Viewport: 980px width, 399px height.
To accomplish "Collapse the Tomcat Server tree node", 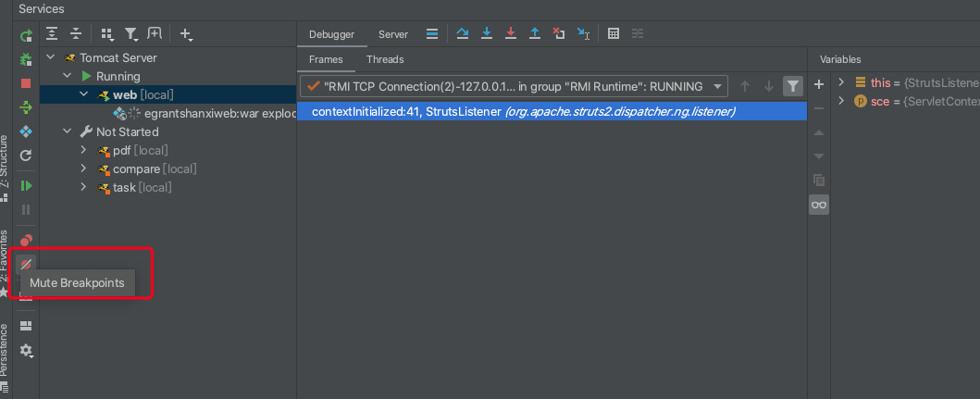I will (51, 57).
